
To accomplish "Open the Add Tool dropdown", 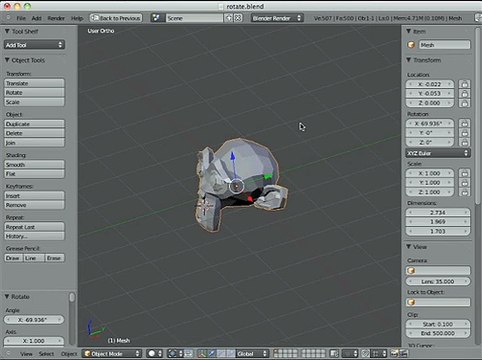I will pos(34,45).
